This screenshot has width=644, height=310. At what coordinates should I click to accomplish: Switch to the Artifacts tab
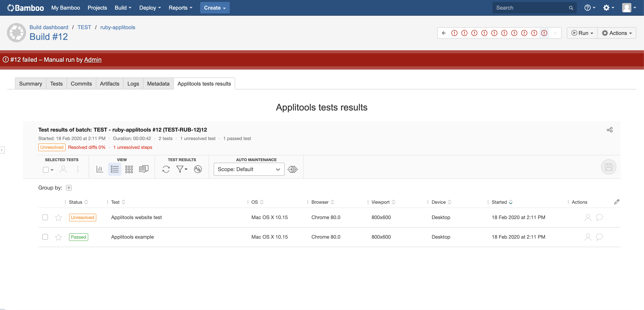[110, 84]
